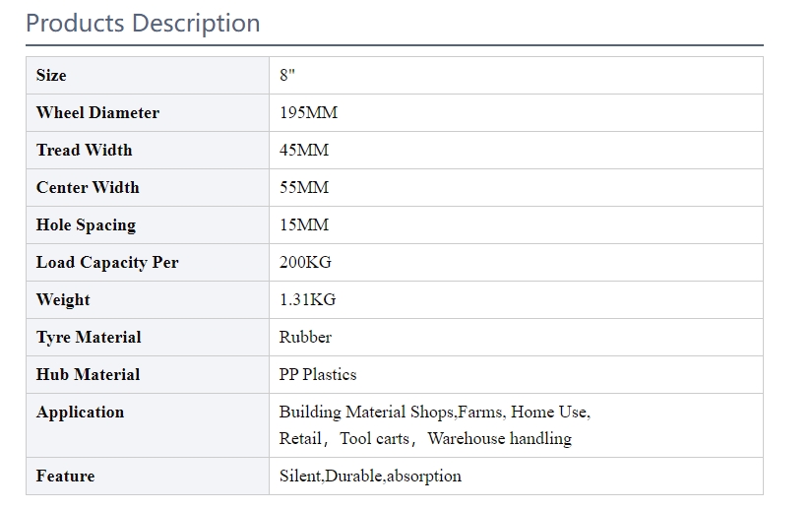Click the Products Description heading

[x=143, y=24]
